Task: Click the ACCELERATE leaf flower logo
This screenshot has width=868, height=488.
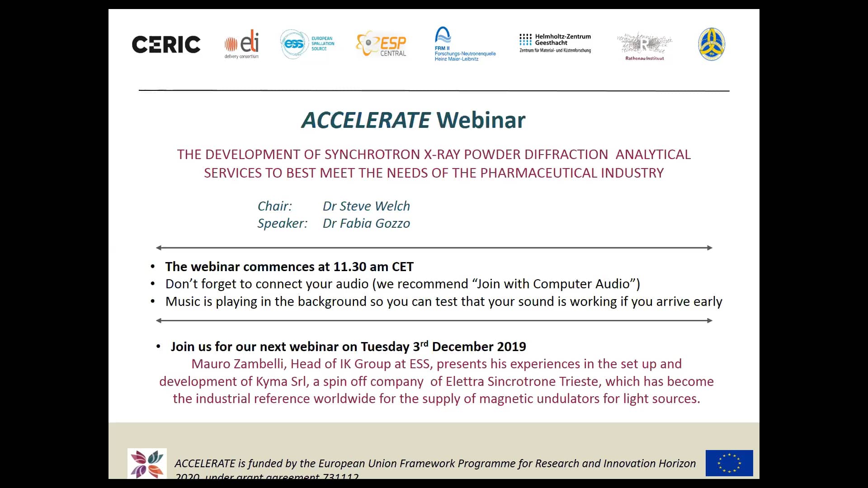Action: [147, 463]
